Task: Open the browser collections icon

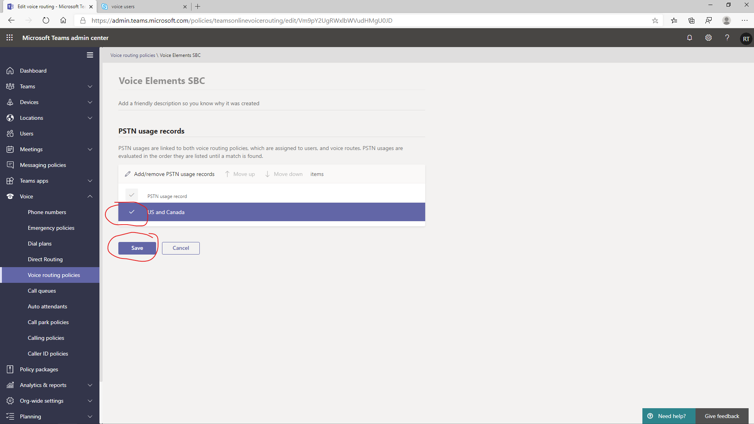Action: point(691,20)
